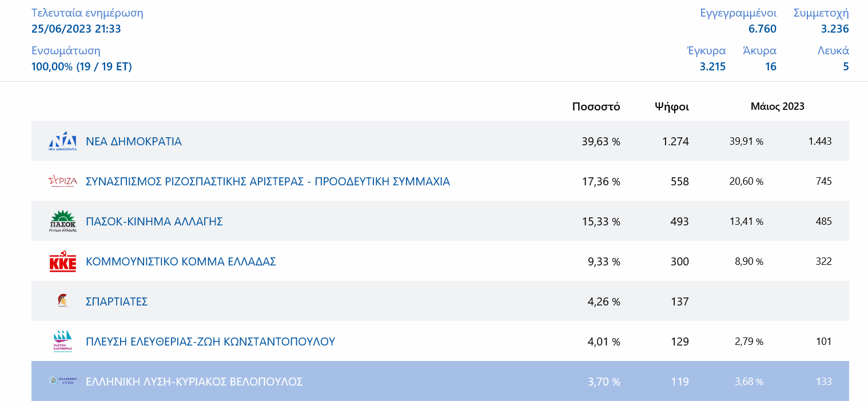Sort by the Ποσοστό column header
This screenshot has height=405, width=868.
pyautogui.click(x=596, y=106)
